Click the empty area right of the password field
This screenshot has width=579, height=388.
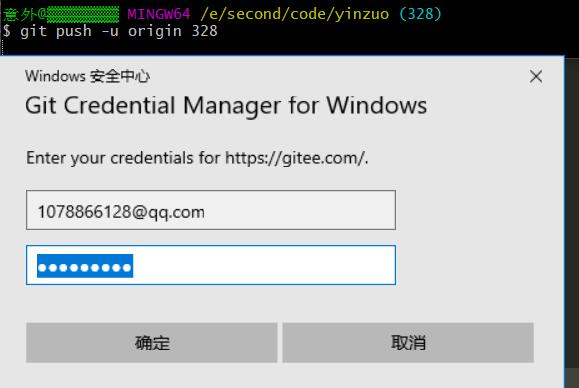tap(463, 265)
